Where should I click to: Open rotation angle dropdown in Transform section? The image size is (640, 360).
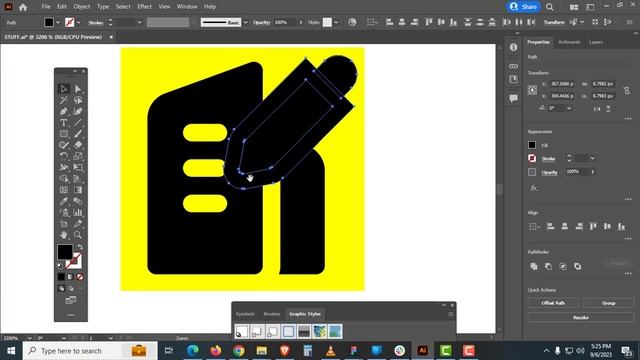point(569,108)
